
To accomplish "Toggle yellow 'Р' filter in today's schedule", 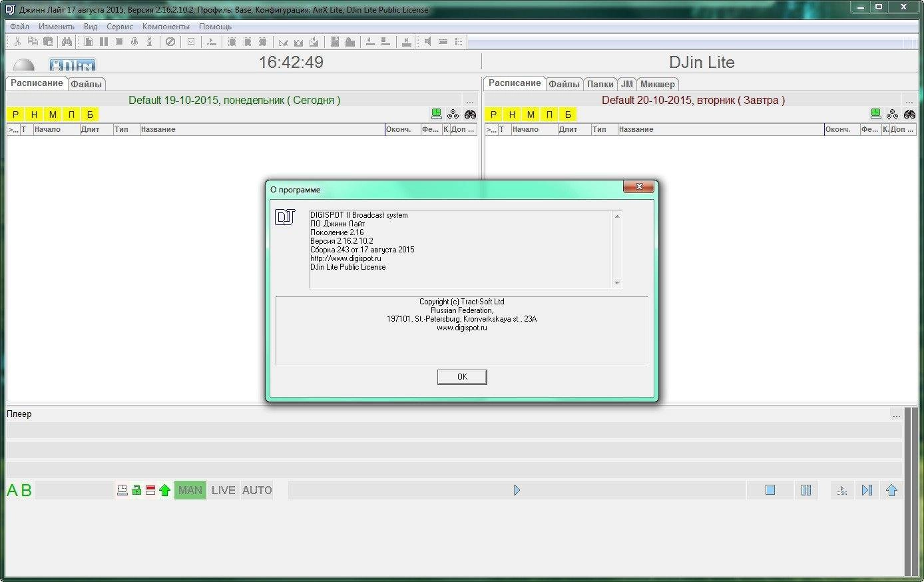I will (16, 115).
